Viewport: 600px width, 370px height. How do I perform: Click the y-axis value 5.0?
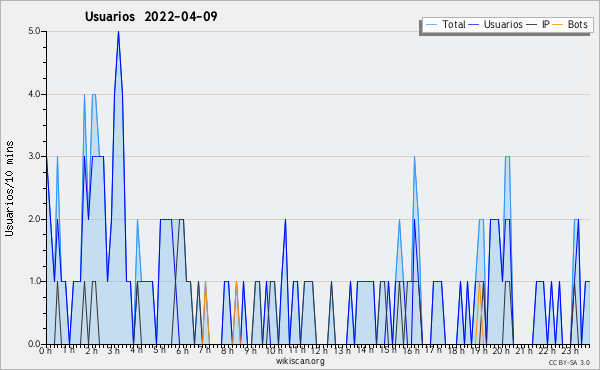pos(34,31)
